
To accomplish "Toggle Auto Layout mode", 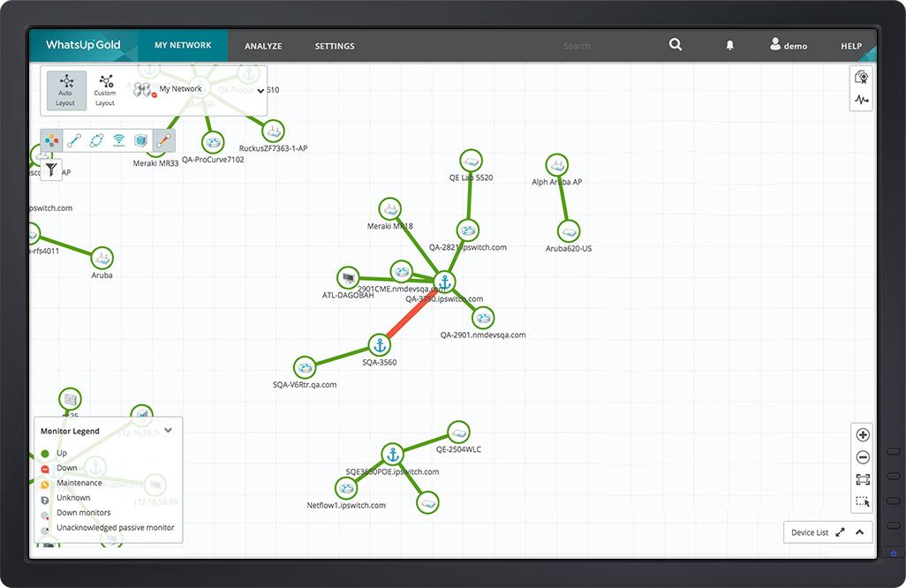I will [65, 89].
